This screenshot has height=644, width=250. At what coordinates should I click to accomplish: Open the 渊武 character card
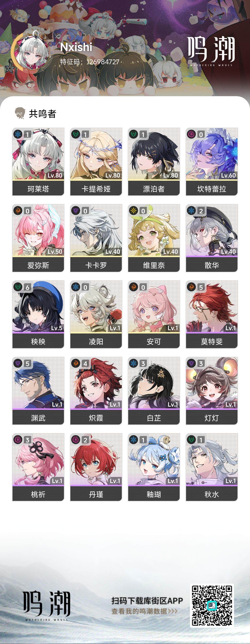38,390
